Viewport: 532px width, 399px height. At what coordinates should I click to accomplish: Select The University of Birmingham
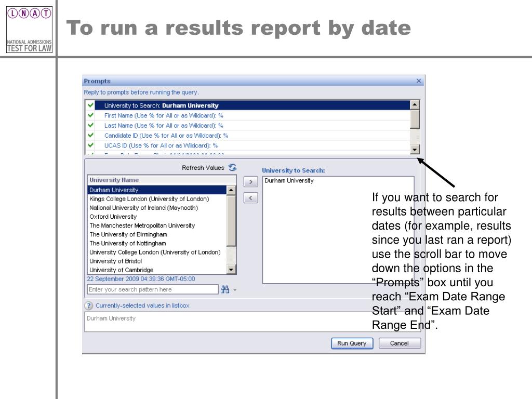click(x=157, y=234)
